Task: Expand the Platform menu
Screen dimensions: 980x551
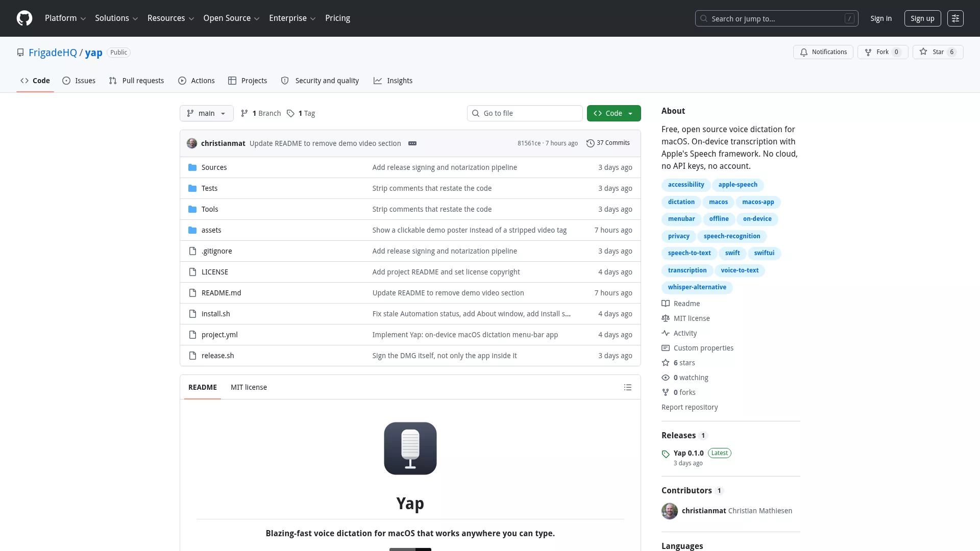Action: (65, 18)
